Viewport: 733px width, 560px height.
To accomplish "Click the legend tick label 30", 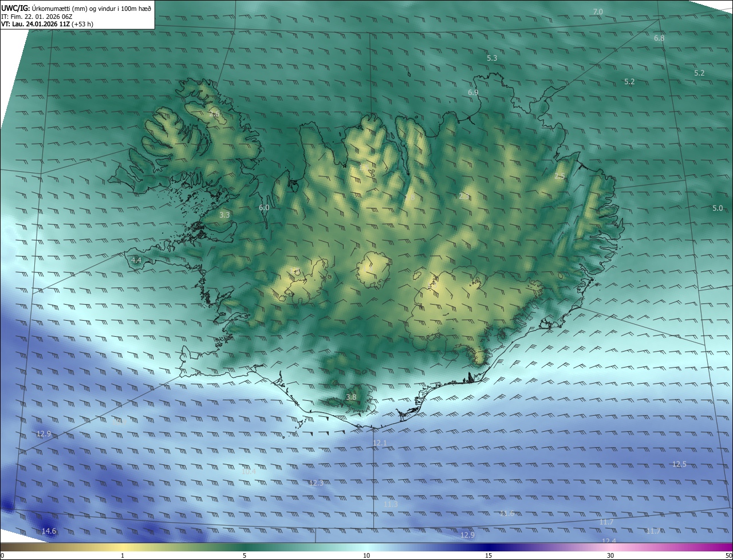I will pos(610,555).
